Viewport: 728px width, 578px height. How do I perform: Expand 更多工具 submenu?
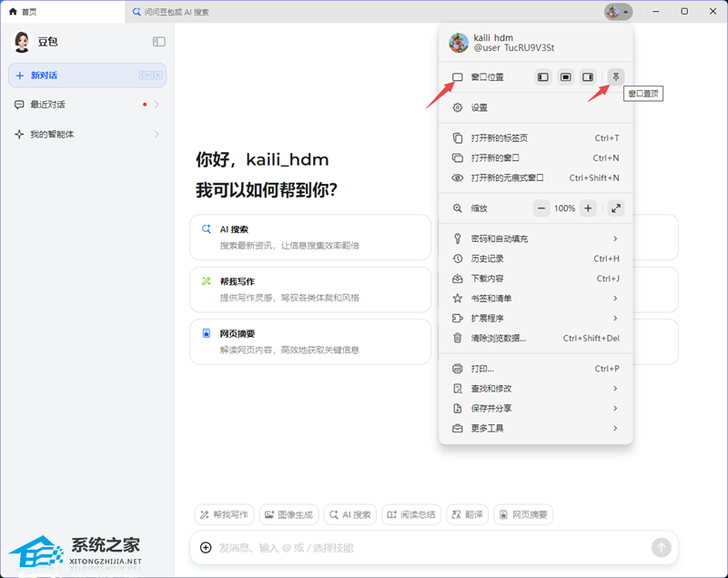[536, 429]
